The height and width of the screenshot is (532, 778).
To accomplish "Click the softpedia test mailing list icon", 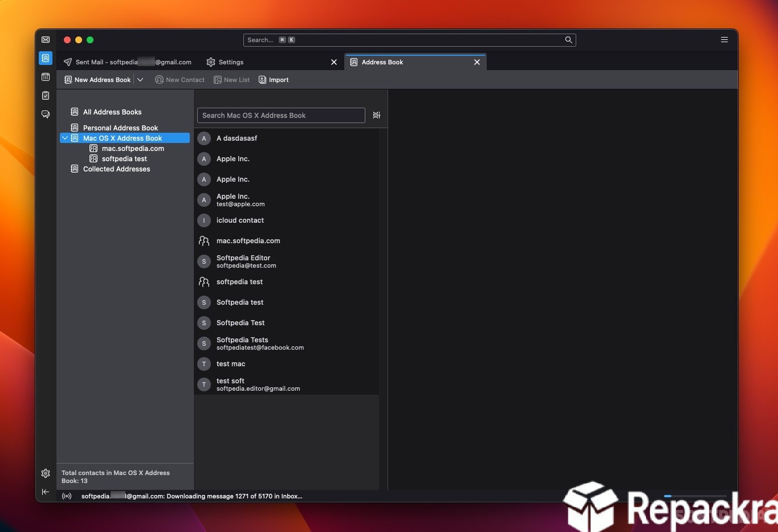I will pos(204,282).
